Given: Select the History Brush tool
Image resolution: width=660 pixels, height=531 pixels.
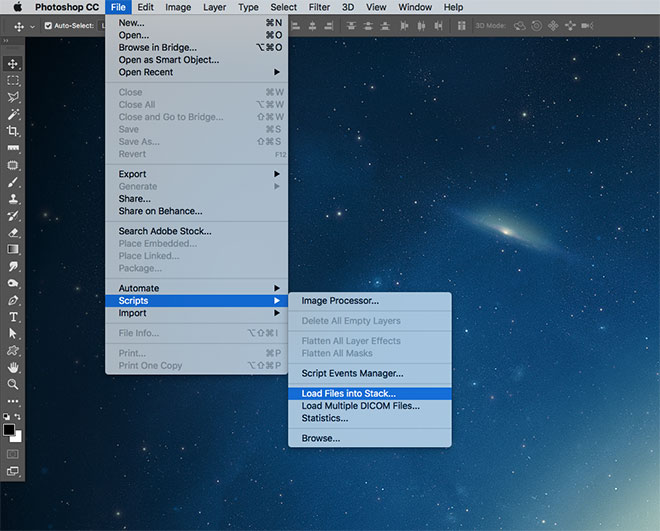Looking at the screenshot, I should (x=13, y=215).
